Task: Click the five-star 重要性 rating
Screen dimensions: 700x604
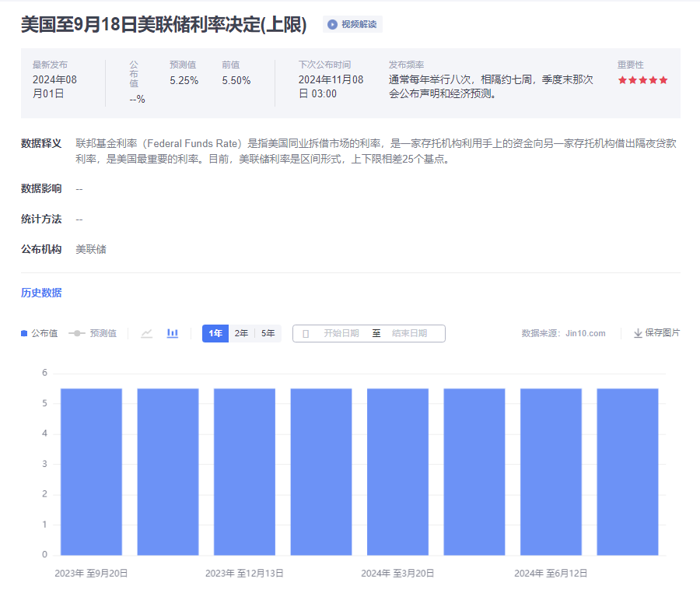Action: coord(642,80)
